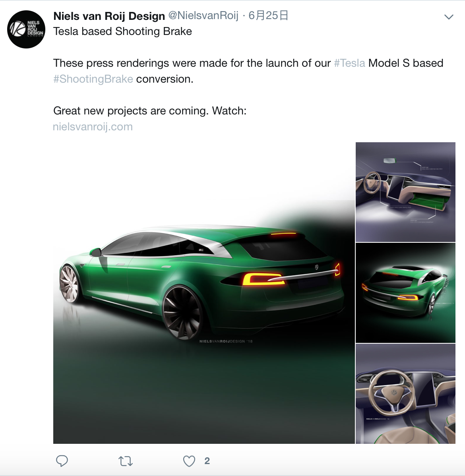
Task: Open the #ShootingBrake hashtag
Action: 93,79
